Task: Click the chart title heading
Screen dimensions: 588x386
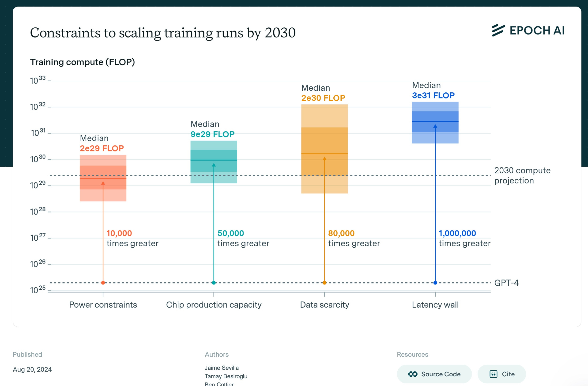Action: (x=163, y=33)
